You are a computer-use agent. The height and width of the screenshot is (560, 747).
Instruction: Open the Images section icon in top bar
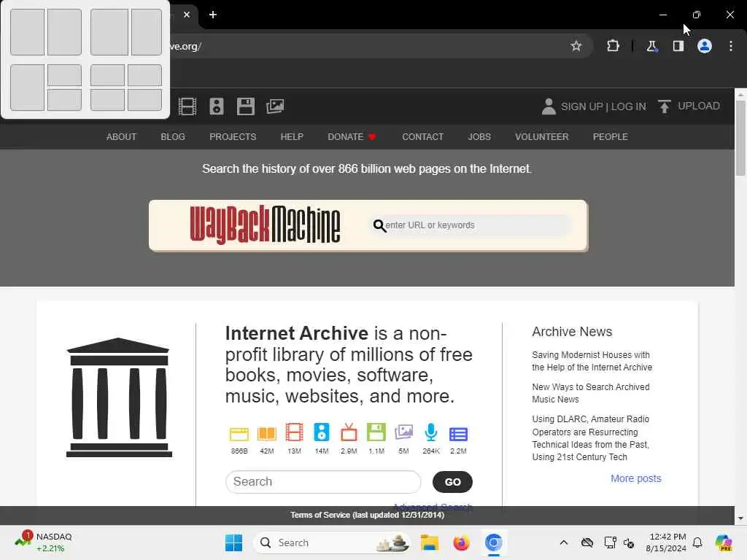point(275,106)
